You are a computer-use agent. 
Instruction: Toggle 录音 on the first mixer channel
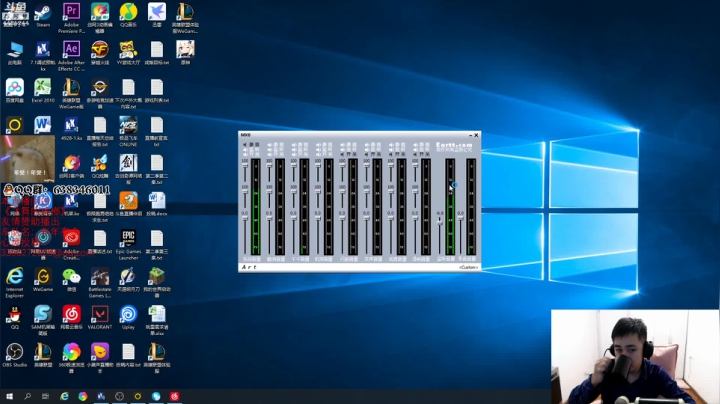(251, 145)
